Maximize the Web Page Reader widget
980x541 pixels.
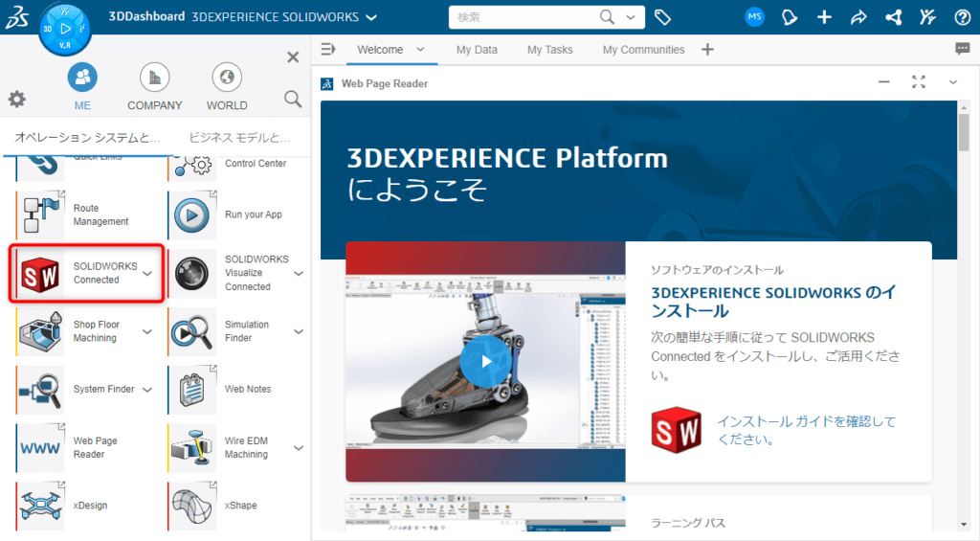tap(918, 82)
